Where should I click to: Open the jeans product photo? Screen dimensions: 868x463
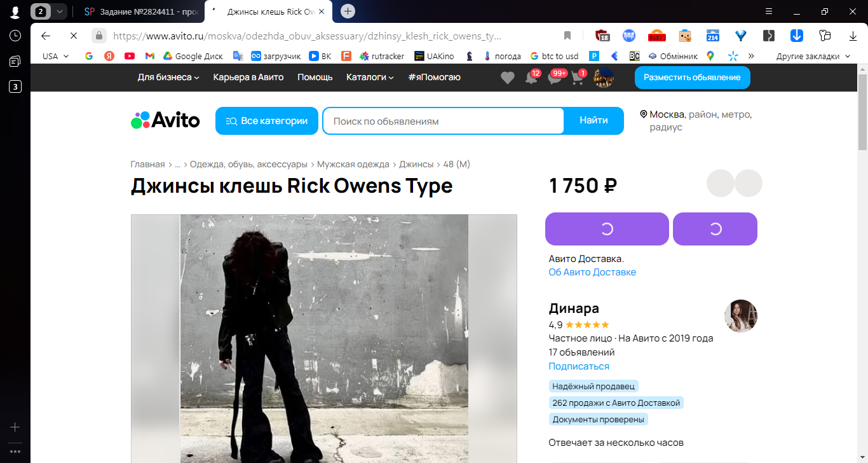(324, 338)
